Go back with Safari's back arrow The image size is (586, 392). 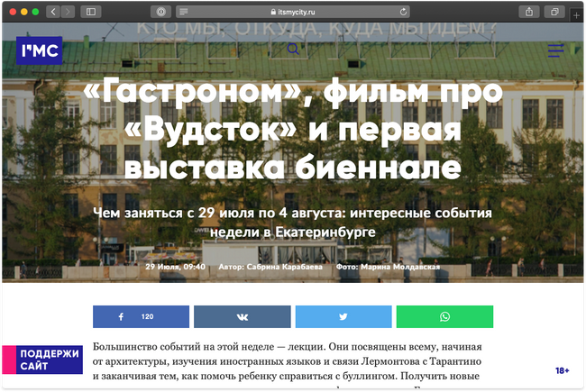coord(51,12)
